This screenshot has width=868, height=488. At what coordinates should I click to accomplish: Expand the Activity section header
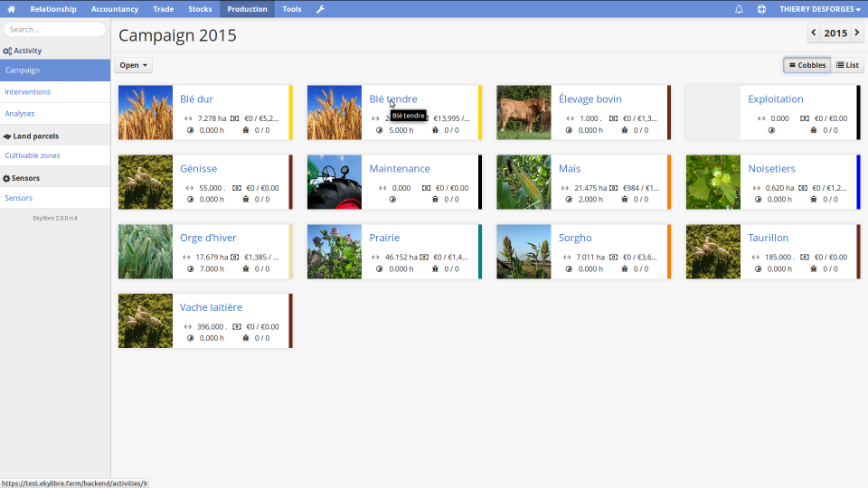click(55, 51)
